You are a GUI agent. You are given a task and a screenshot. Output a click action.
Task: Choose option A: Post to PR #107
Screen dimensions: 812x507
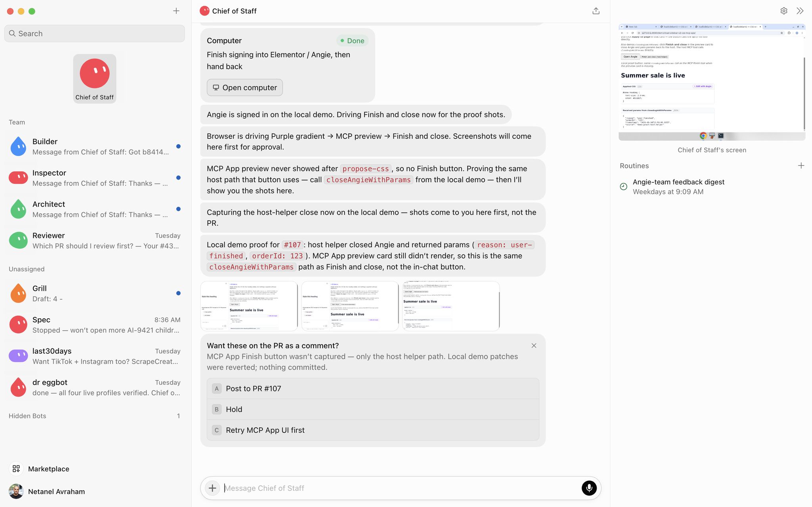coord(373,389)
